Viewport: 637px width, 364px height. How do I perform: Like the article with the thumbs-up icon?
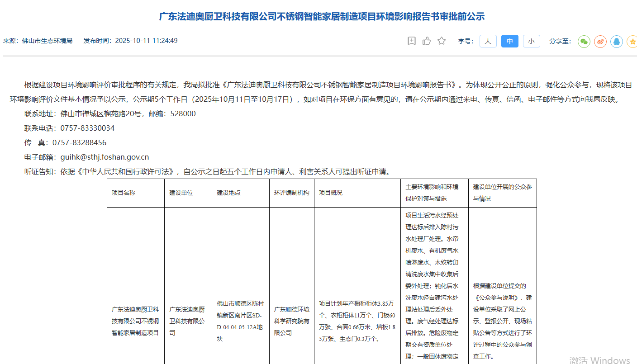(427, 41)
